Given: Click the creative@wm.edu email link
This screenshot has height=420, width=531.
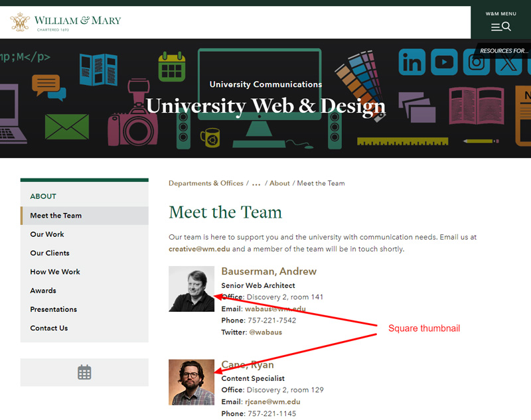Looking at the screenshot, I should tap(198, 249).
